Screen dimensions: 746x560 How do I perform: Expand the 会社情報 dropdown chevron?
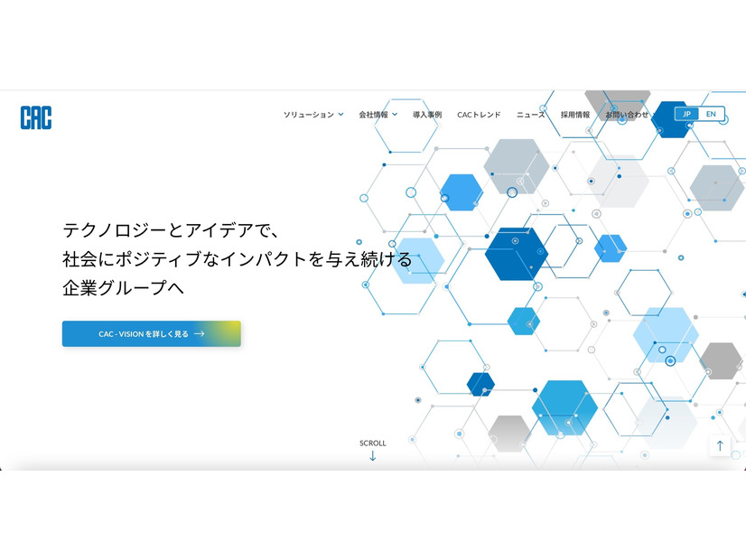point(395,115)
